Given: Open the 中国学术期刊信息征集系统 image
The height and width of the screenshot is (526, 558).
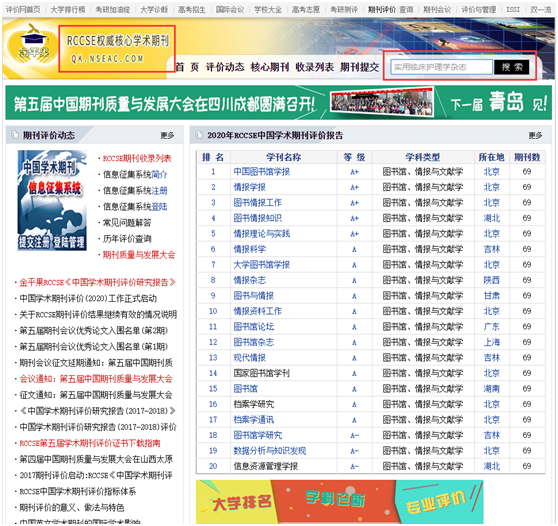Looking at the screenshot, I should coord(52,200).
